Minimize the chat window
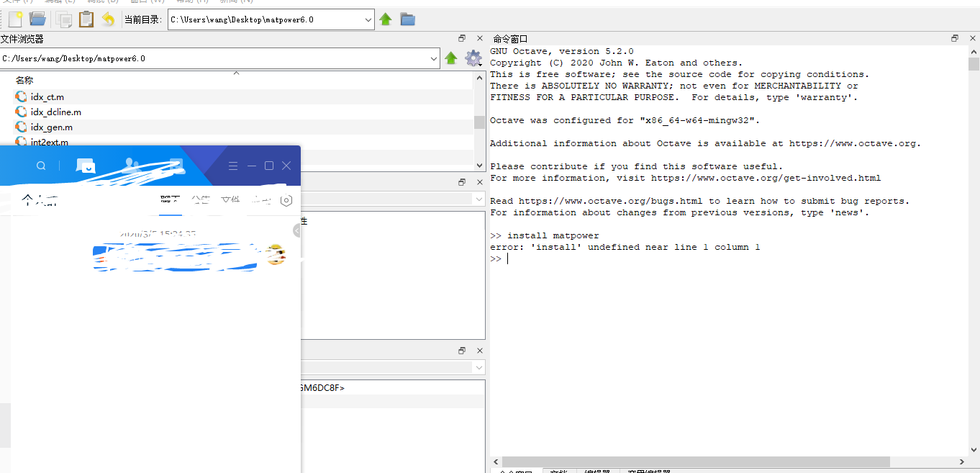Screen dimensions: 980x473 tap(251, 166)
